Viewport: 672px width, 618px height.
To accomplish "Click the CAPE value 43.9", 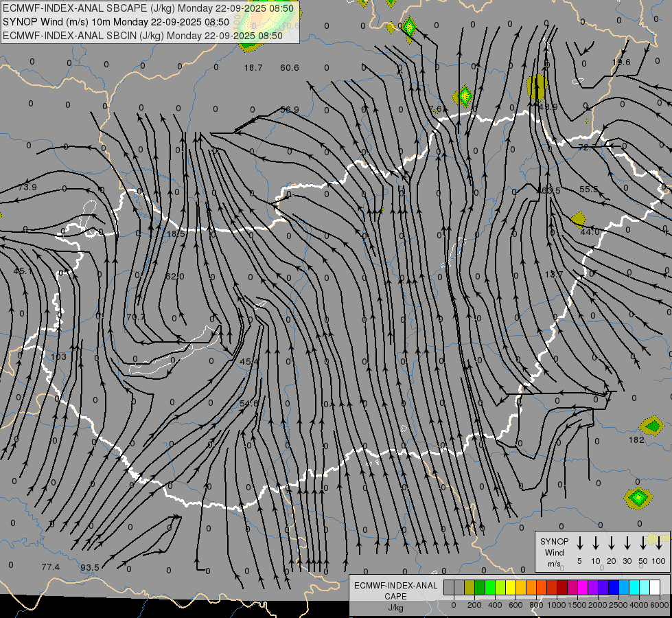I will pyautogui.click(x=548, y=107).
